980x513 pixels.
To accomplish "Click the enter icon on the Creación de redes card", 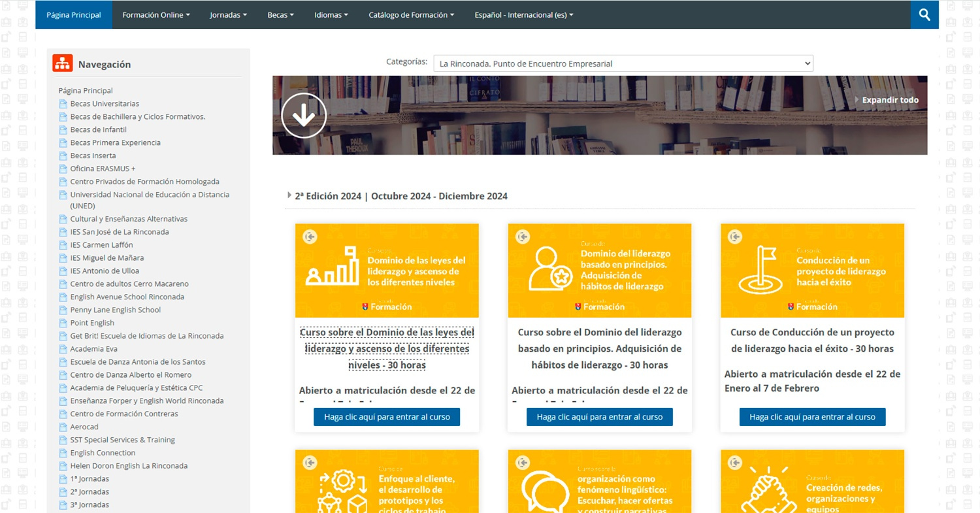I will click(x=736, y=463).
